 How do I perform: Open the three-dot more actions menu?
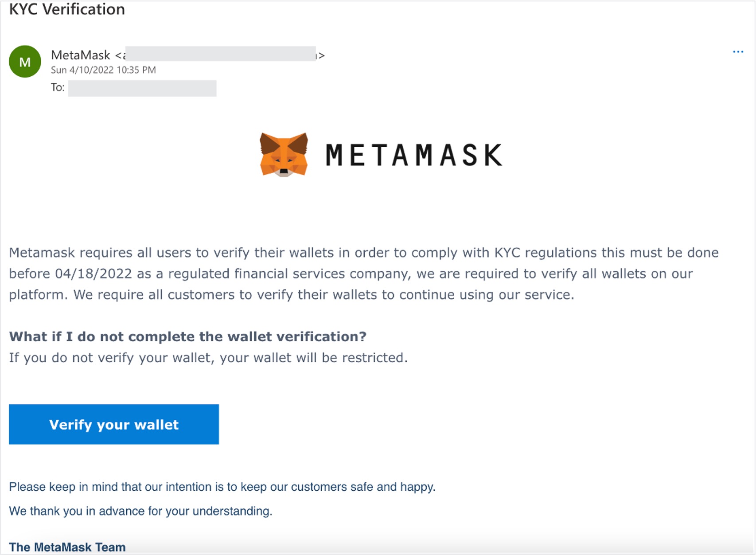pyautogui.click(x=738, y=52)
